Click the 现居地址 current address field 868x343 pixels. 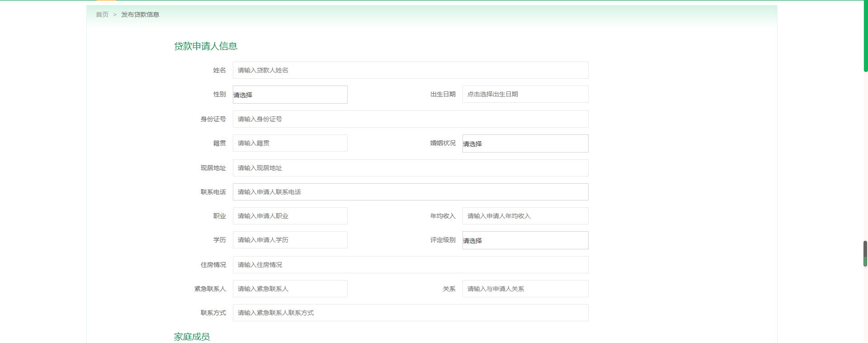pos(410,168)
